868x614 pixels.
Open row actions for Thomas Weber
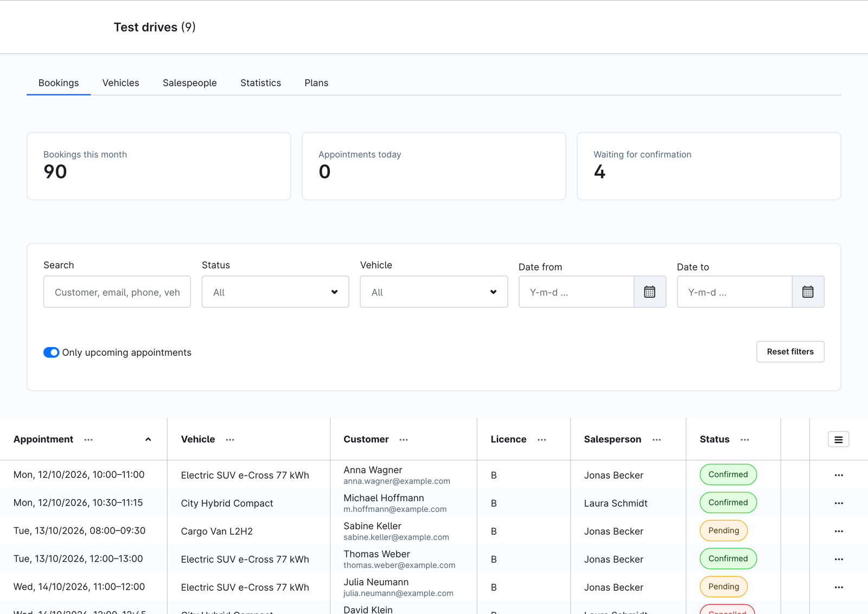[x=839, y=559]
